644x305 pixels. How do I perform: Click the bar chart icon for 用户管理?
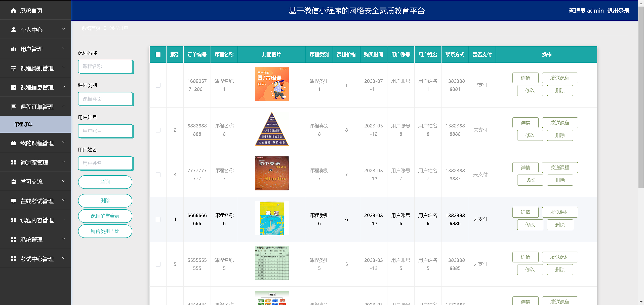coord(14,49)
